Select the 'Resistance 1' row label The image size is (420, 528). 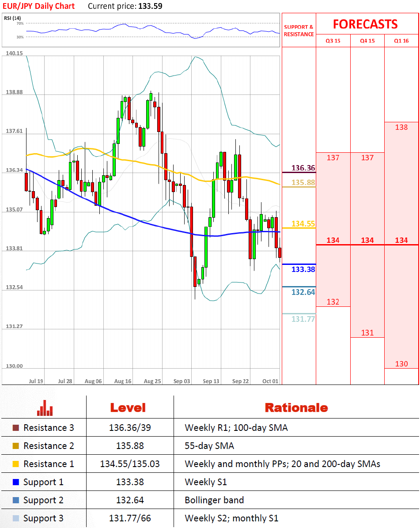pyautogui.click(x=49, y=464)
